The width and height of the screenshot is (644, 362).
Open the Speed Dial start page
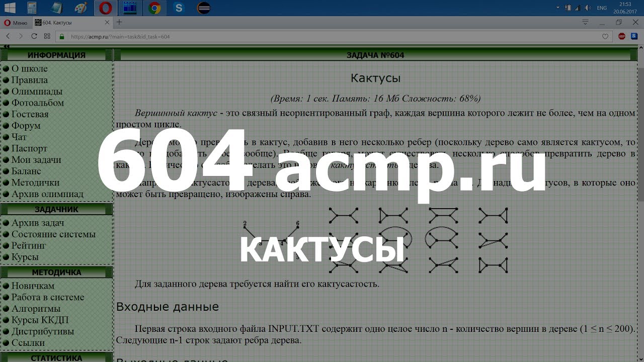(47, 36)
